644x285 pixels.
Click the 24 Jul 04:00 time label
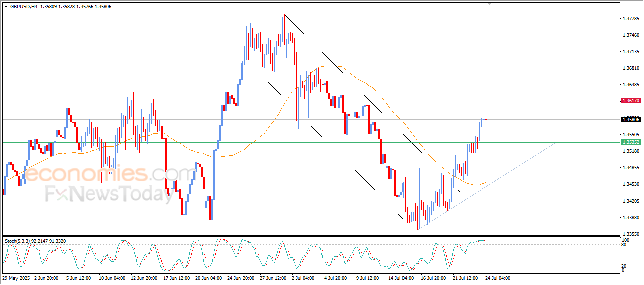tap(499, 278)
